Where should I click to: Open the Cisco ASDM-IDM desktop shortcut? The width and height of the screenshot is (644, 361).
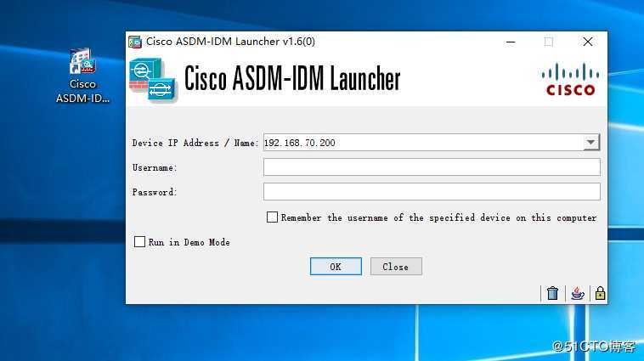(82, 75)
